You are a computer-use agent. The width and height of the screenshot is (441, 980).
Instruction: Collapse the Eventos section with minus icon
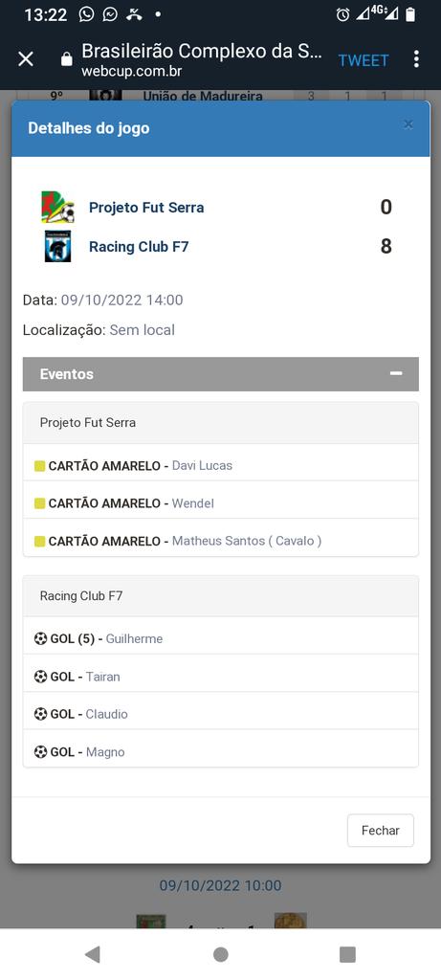[x=396, y=373]
